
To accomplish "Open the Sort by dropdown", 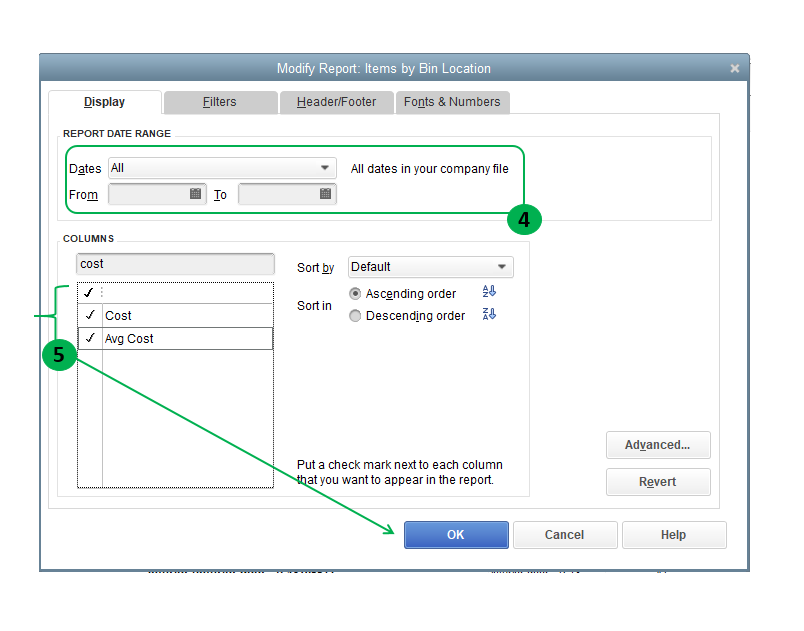I will coord(431,267).
